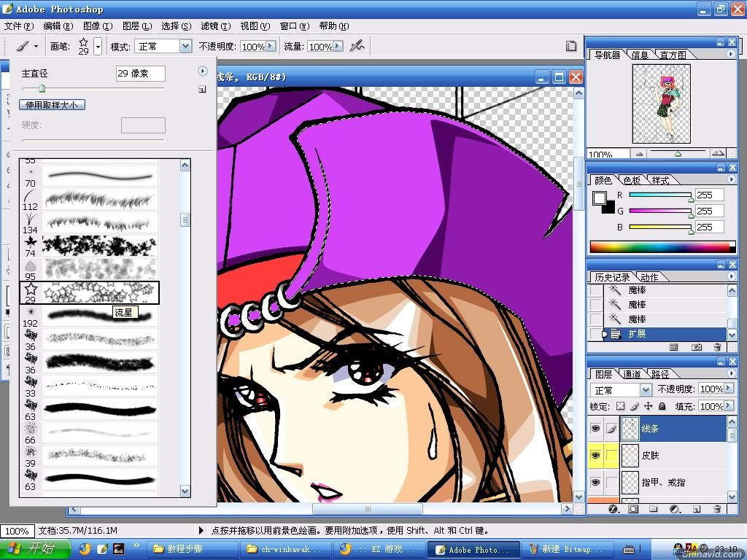Open the brush preset dropdown arrow
The image size is (747, 560).
click(98, 47)
